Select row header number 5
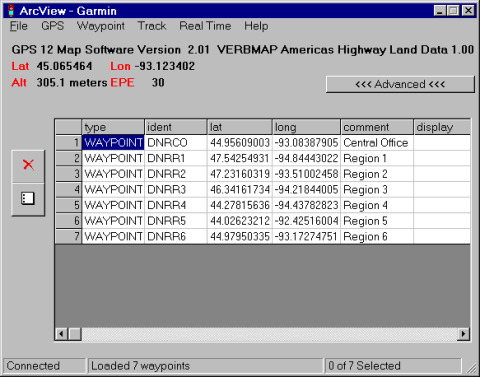This screenshot has height=377, width=480. (x=68, y=205)
